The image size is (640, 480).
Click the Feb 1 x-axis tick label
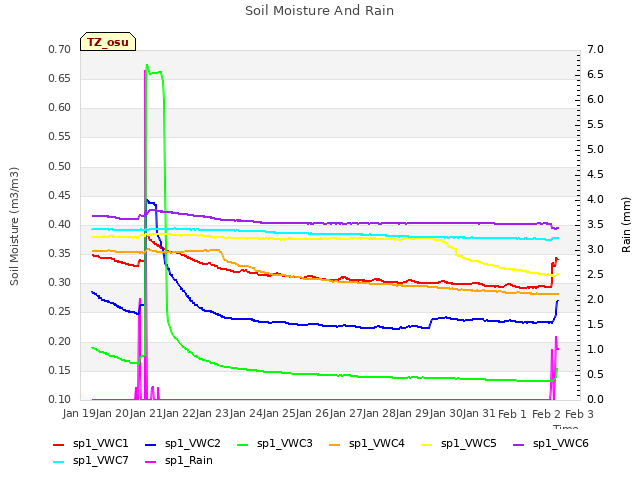click(x=512, y=414)
